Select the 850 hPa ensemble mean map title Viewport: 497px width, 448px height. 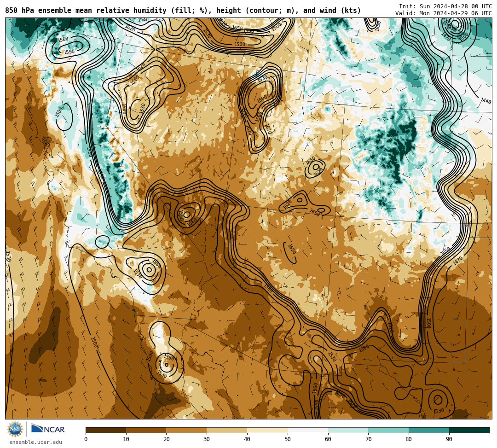183,11
